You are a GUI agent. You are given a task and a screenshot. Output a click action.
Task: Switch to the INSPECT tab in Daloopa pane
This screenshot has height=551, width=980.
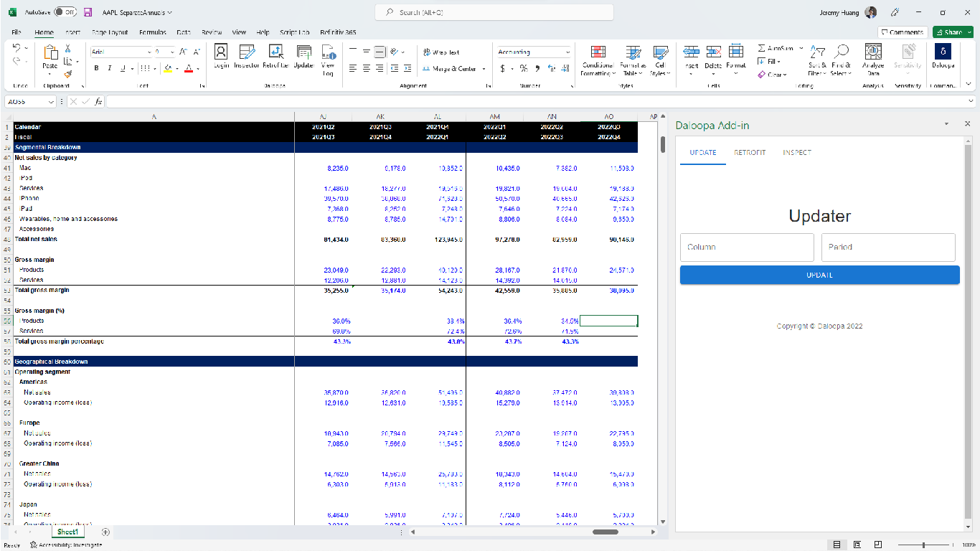(x=797, y=152)
